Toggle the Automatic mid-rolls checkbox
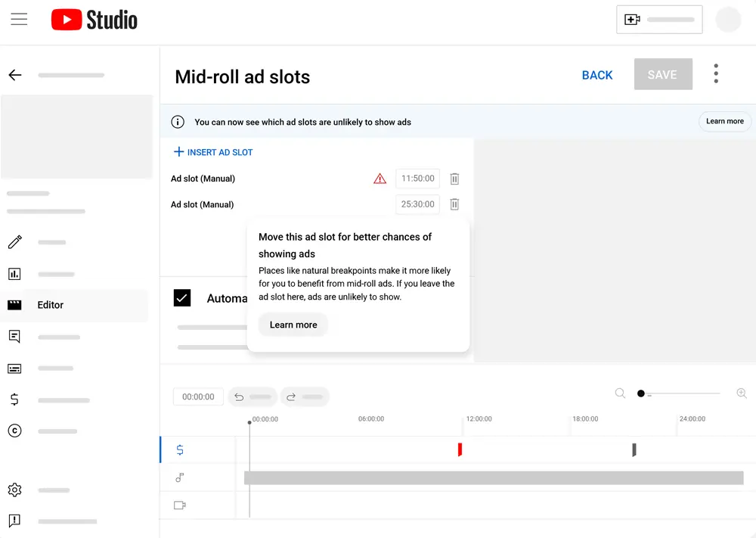Image resolution: width=756 pixels, height=538 pixels. point(181,298)
